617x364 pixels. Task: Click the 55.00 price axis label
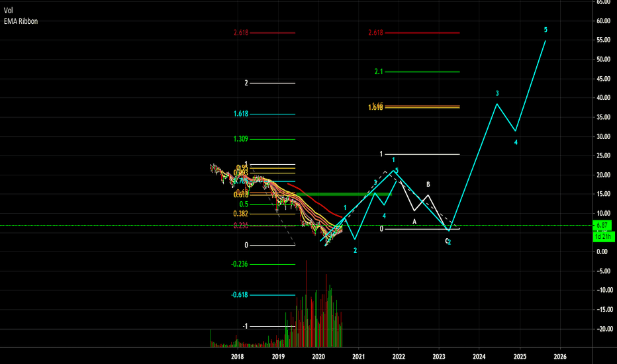coord(603,40)
